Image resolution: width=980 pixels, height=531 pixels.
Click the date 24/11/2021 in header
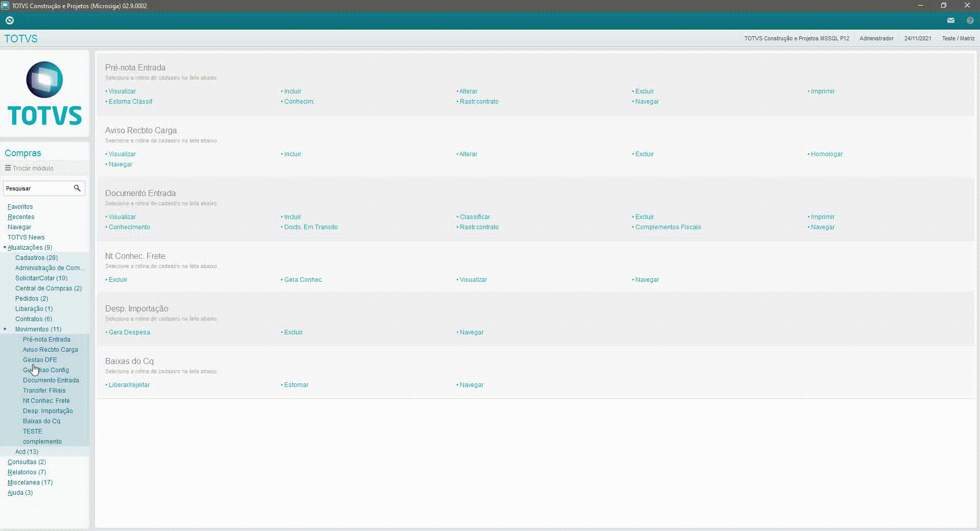click(918, 39)
